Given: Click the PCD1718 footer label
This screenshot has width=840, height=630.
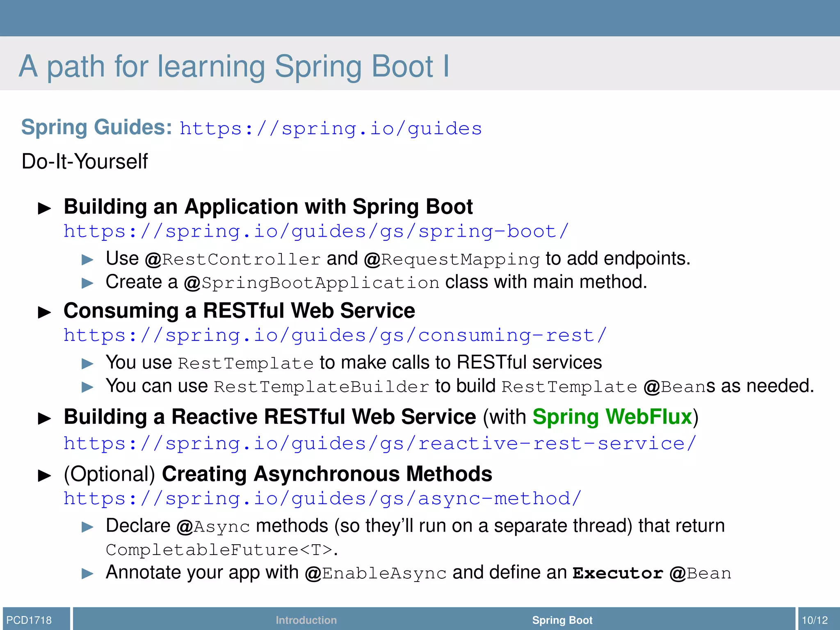Looking at the screenshot, I should (x=29, y=620).
